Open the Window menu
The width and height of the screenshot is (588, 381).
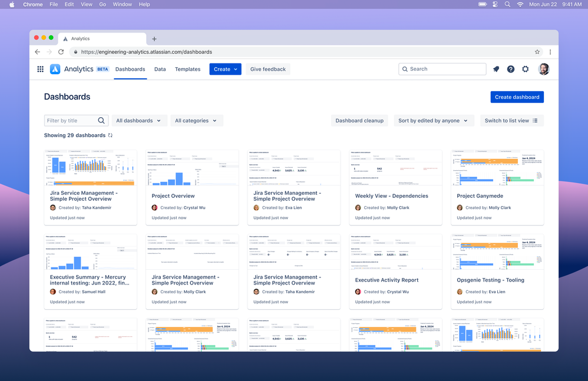[x=122, y=5]
